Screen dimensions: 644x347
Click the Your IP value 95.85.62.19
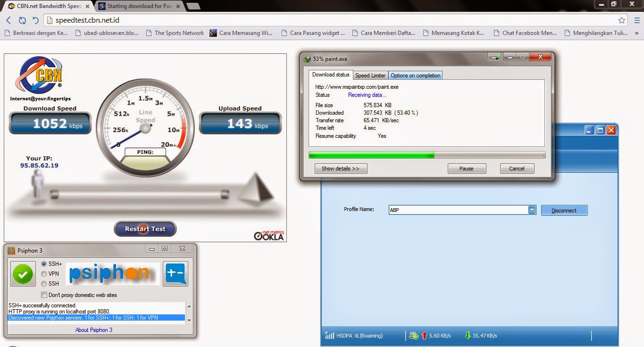[39, 166]
